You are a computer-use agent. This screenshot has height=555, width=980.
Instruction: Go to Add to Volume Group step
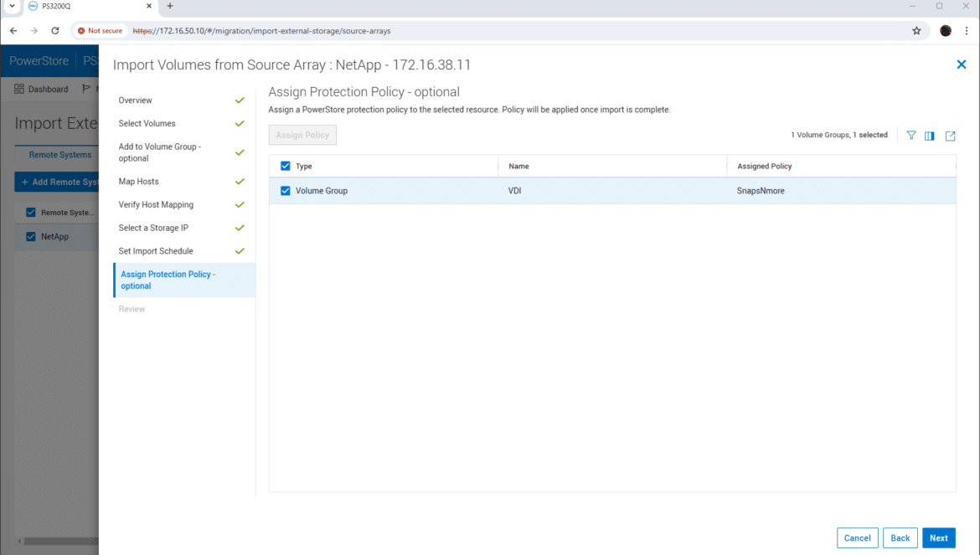[159, 152]
